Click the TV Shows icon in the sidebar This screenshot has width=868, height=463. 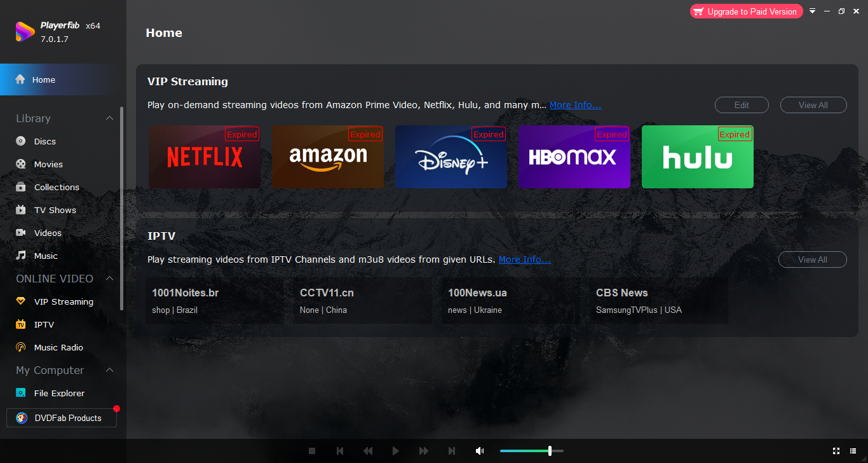[x=21, y=210]
